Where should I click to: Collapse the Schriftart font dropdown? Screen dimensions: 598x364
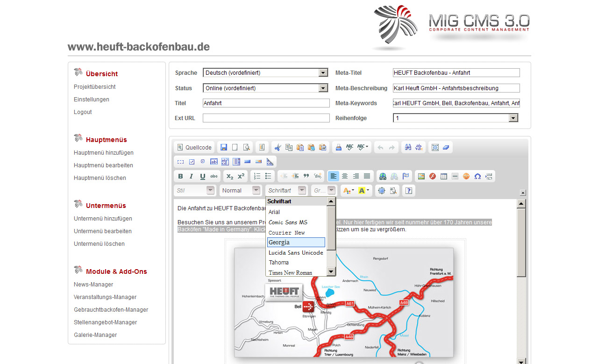(x=286, y=191)
